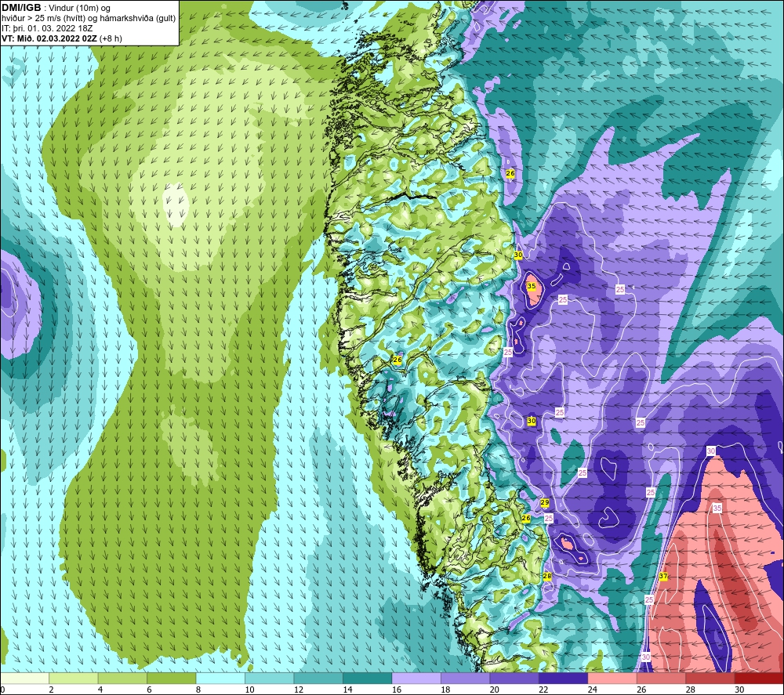Select the yellow 37 max gust label
Viewport: 784px width, 695px height.
(x=663, y=576)
